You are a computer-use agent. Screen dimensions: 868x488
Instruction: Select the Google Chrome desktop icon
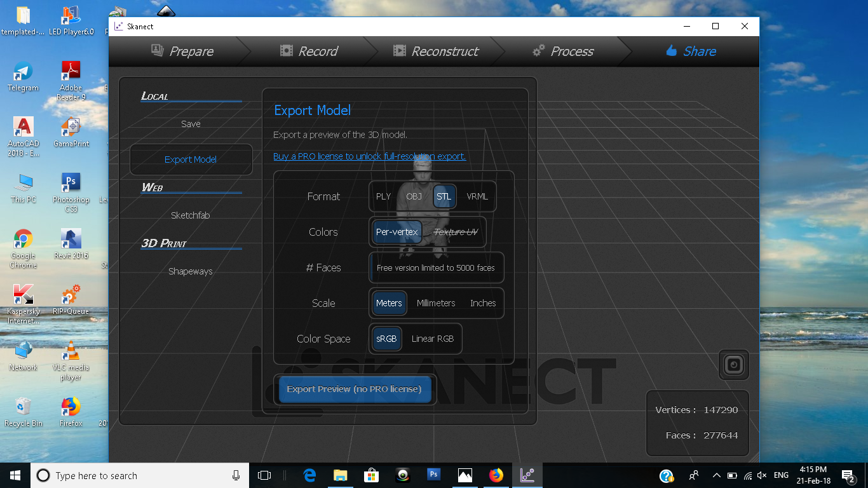[23, 248]
